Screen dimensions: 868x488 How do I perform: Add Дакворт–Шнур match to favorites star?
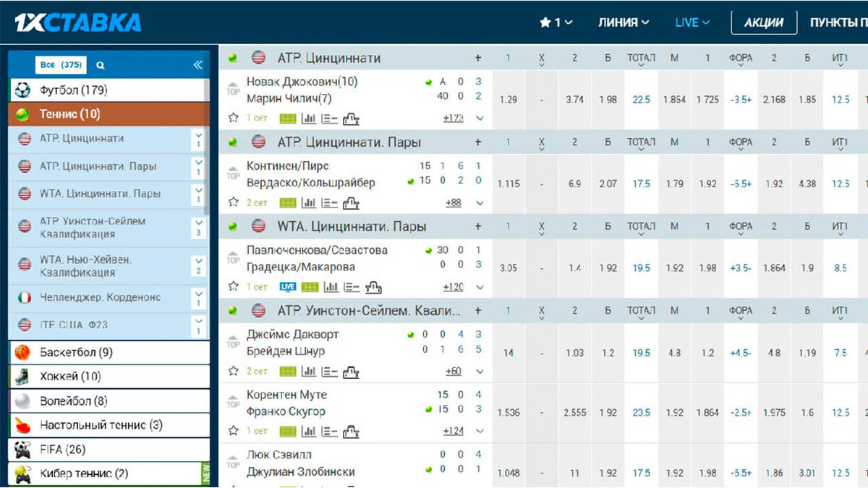coord(233,371)
